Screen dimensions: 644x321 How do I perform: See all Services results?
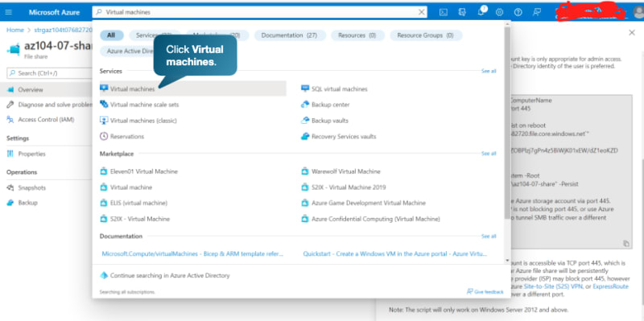coord(489,71)
